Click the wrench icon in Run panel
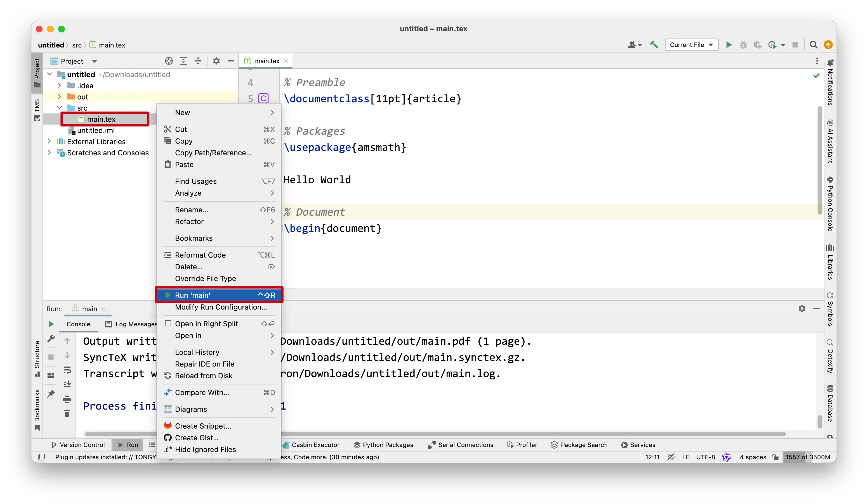 tap(51, 339)
